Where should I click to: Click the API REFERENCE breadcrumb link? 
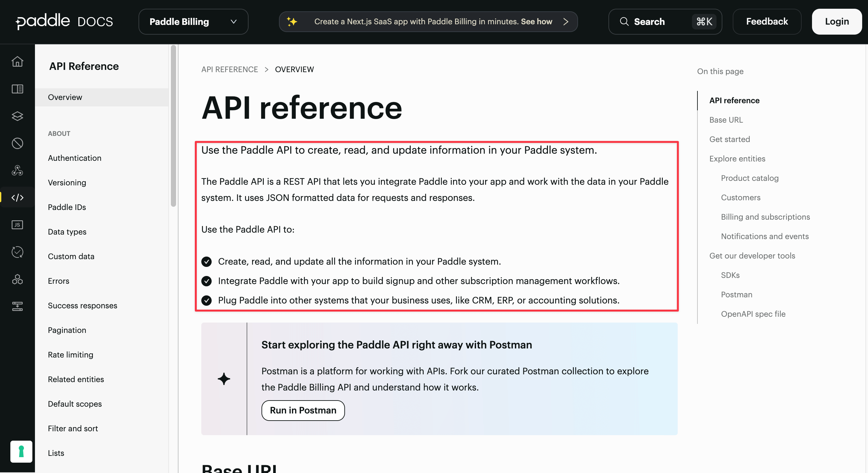point(229,69)
